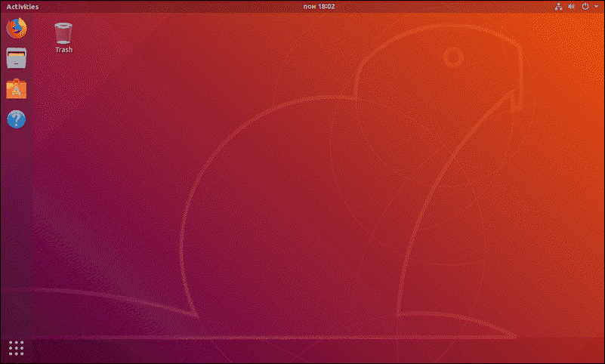Click the Trash text label
The width and height of the screenshot is (605, 364).
pyautogui.click(x=63, y=50)
